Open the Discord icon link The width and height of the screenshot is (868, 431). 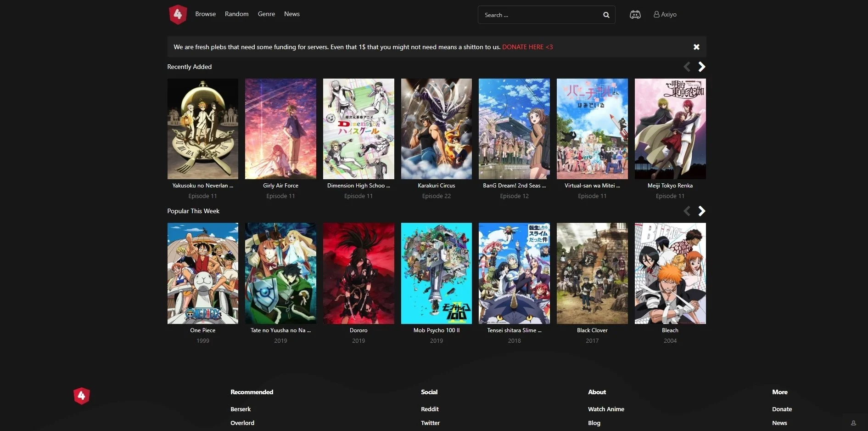[635, 15]
